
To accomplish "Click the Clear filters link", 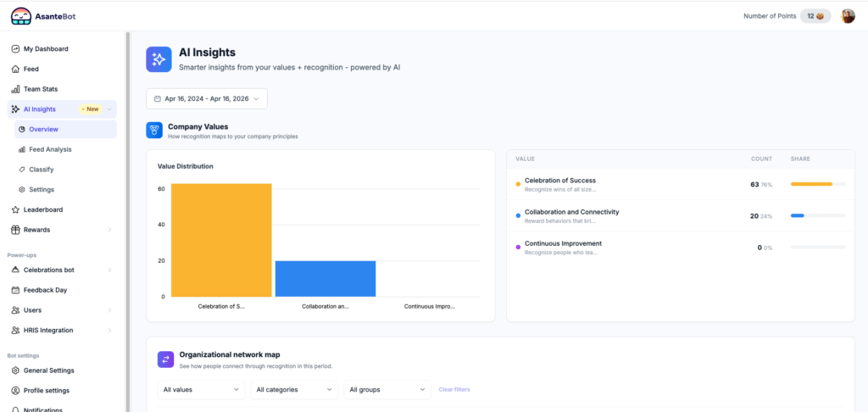I will pos(454,389).
